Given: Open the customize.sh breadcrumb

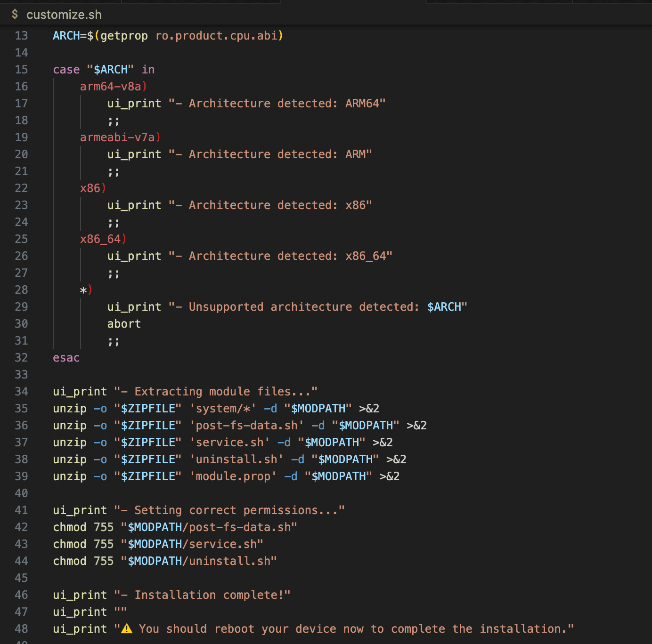Looking at the screenshot, I should 64,15.
